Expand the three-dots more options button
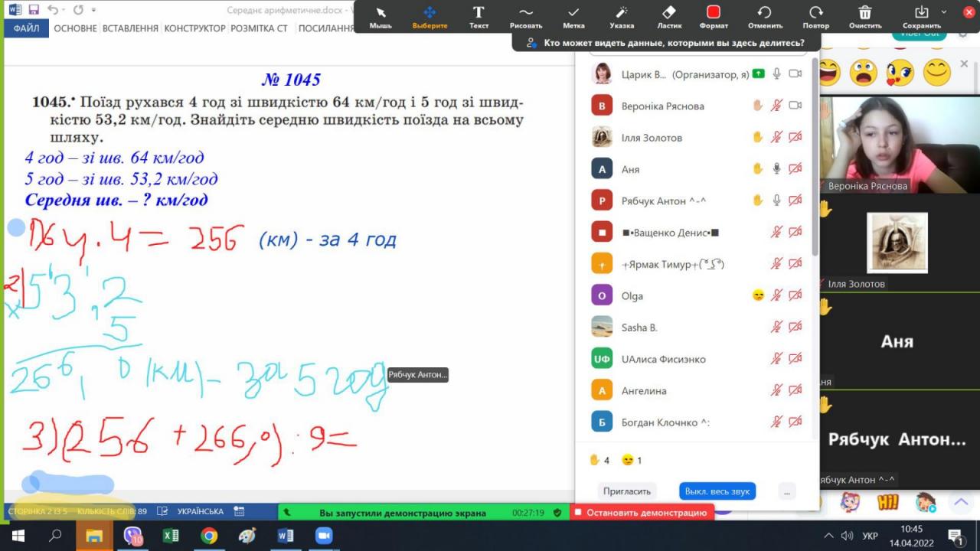980x551 pixels. tap(786, 491)
